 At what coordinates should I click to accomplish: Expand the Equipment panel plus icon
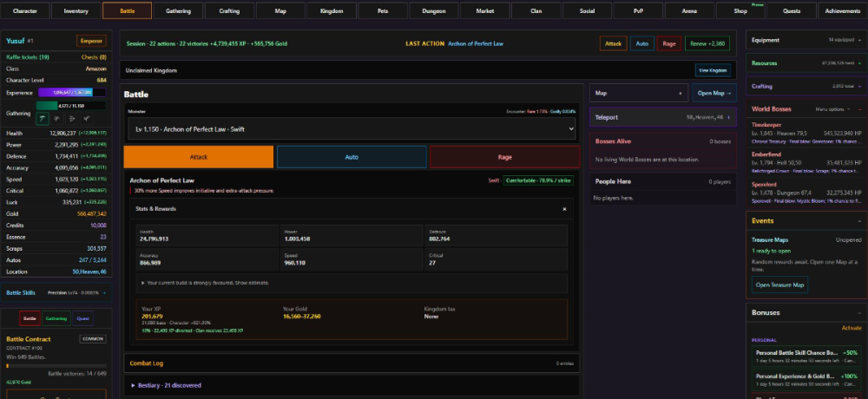pyautogui.click(x=859, y=40)
